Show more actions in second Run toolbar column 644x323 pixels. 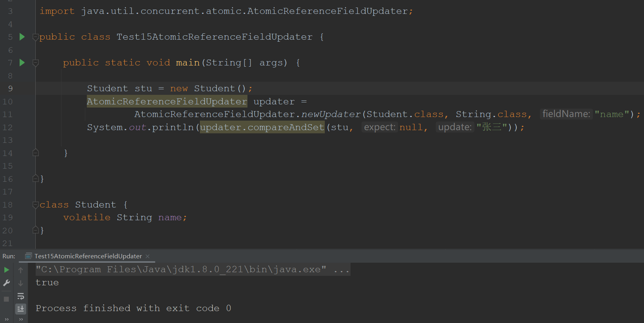[21, 319]
